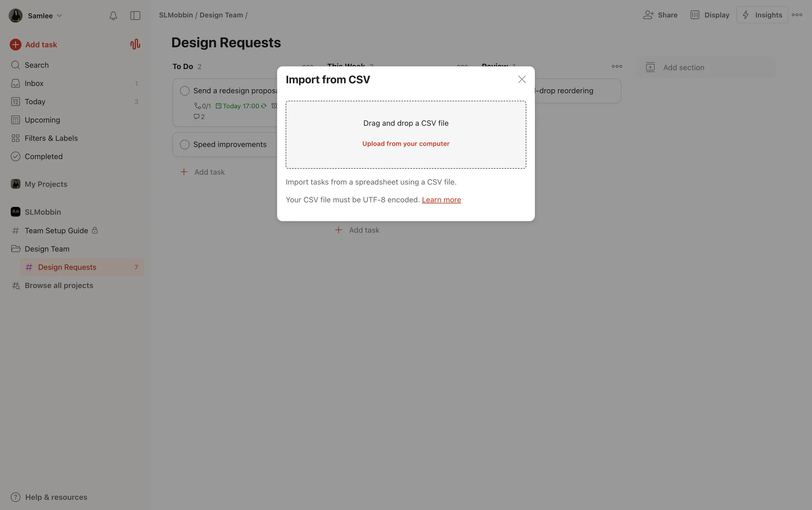This screenshot has width=812, height=510.
Task: Open Filters & Labels in the sidebar
Action: 51,138
